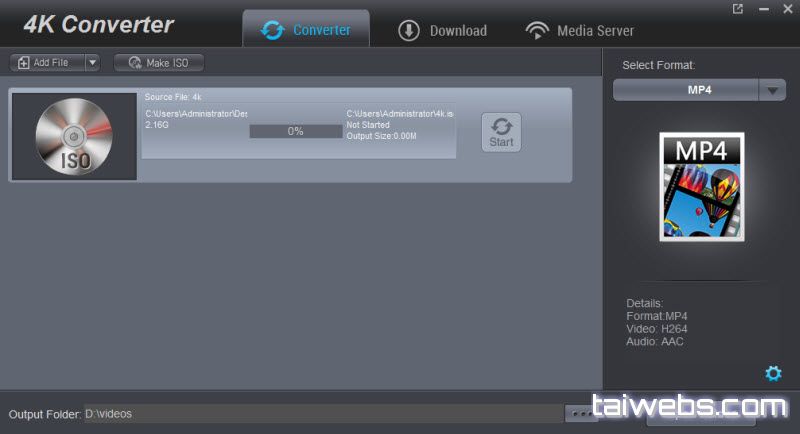
Task: Click the MP4 format preview image
Action: click(x=701, y=187)
